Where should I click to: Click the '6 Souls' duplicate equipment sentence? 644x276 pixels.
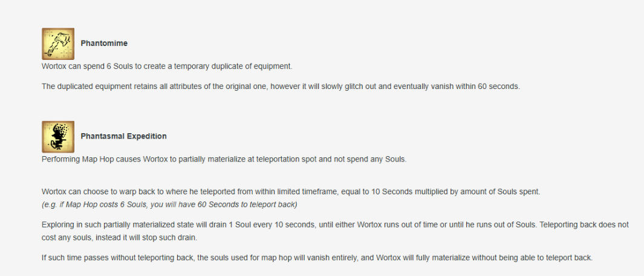167,66
